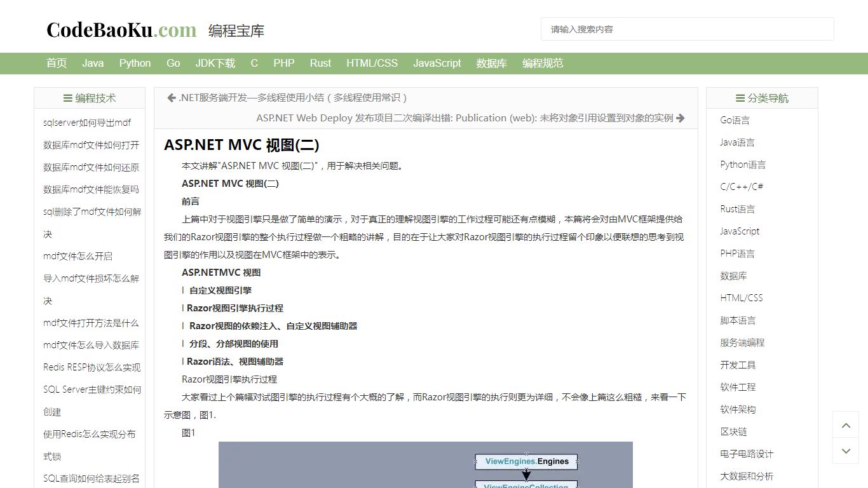Select the HTML/CSS category in 分类导航
Image resolution: width=868 pixels, height=488 pixels.
click(x=742, y=298)
